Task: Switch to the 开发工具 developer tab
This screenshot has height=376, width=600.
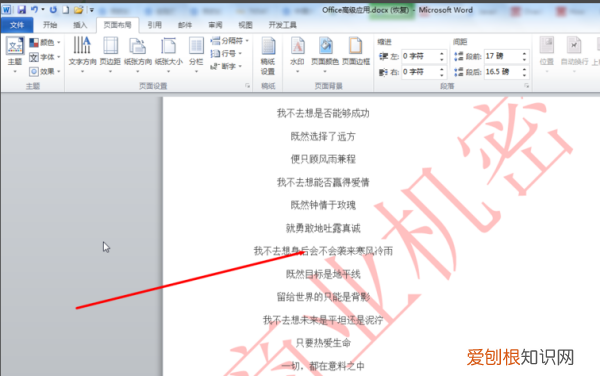Action: pyautogui.click(x=282, y=25)
